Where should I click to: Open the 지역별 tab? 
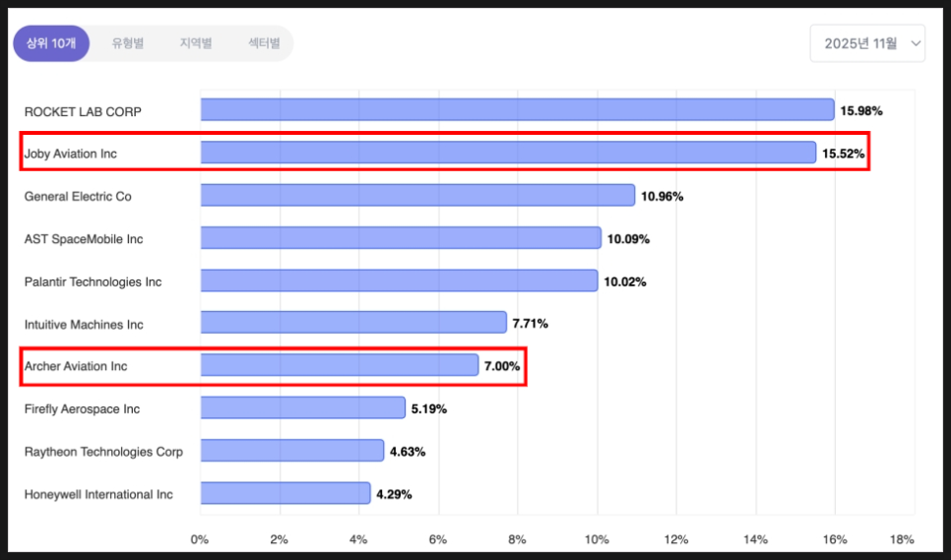tap(196, 43)
